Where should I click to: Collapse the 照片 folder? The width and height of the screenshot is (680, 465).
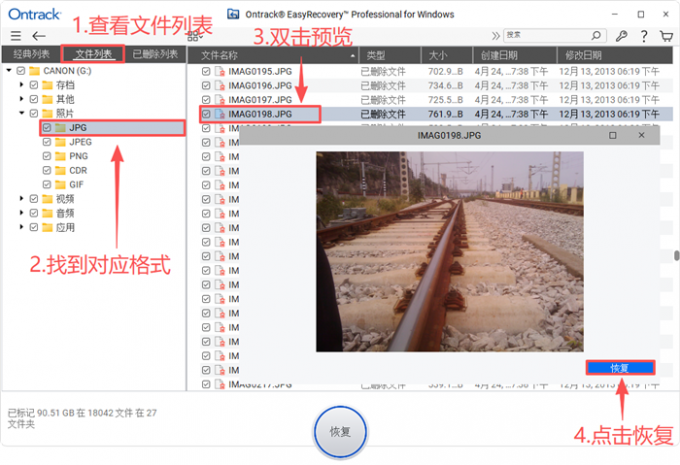[x=21, y=114]
